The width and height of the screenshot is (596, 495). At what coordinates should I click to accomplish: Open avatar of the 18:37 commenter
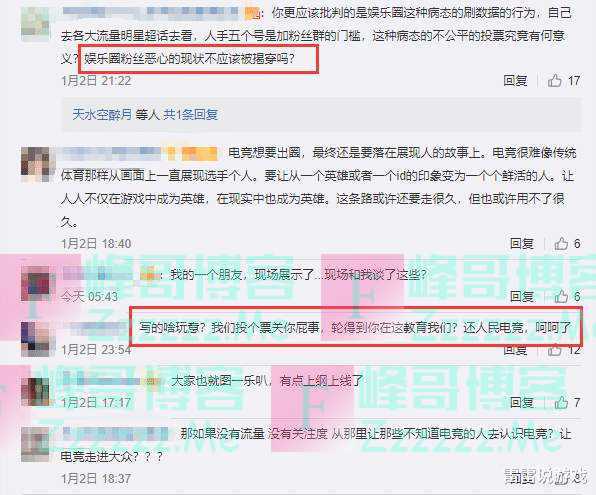[x=36, y=444]
